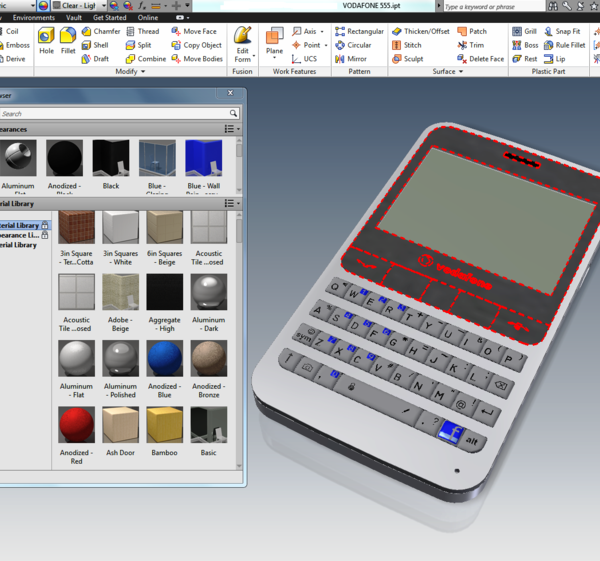Click the Chamfer tool
Viewport: 600px width, 561px height.
[101, 31]
